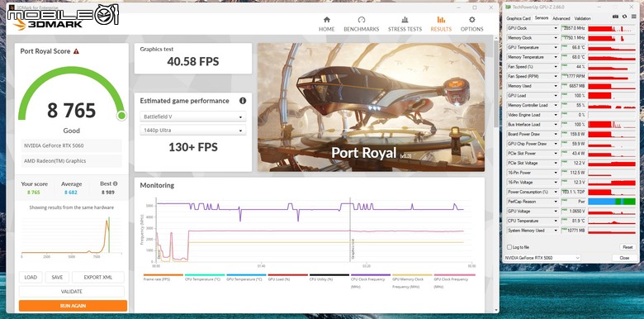Click the info icon beside Best score
The width and height of the screenshot is (644, 319).
(116, 183)
